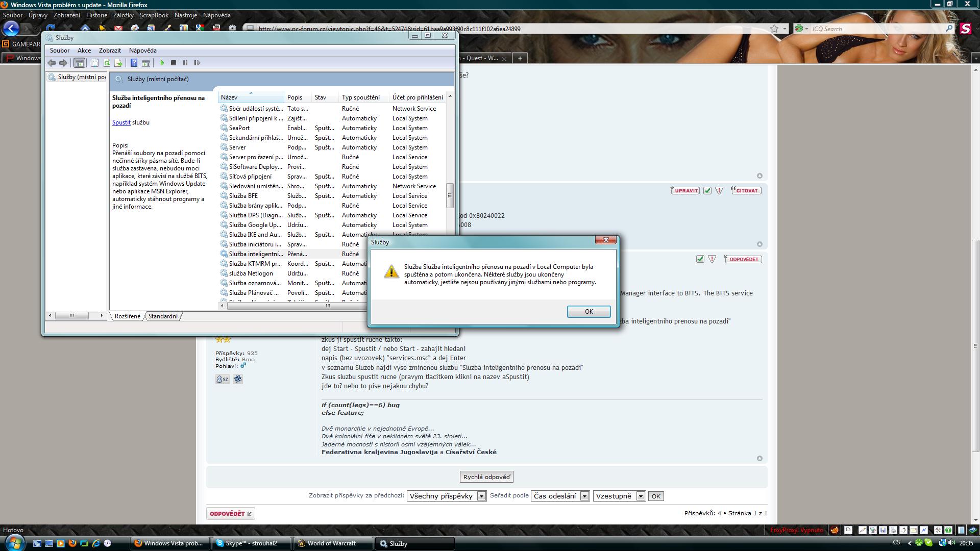The width and height of the screenshot is (980, 551).
Task: Click the Refresh icon in Služby toolbar
Action: pyautogui.click(x=107, y=63)
